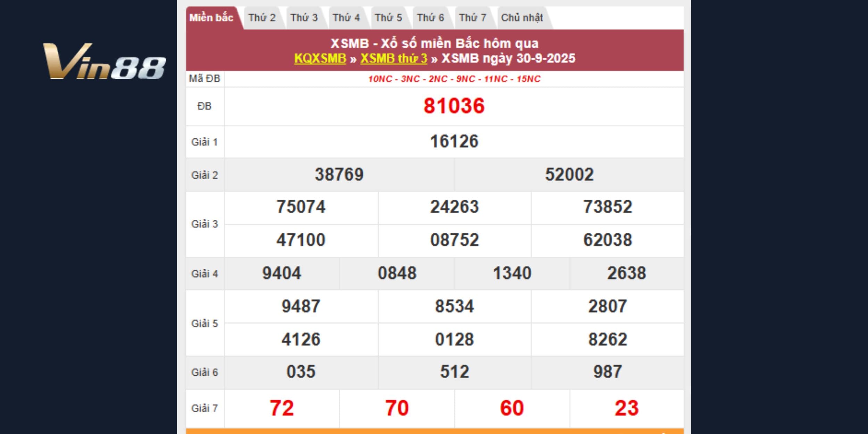The height and width of the screenshot is (434, 868).
Task: Click Giải 5 number 8534
Action: [454, 307]
